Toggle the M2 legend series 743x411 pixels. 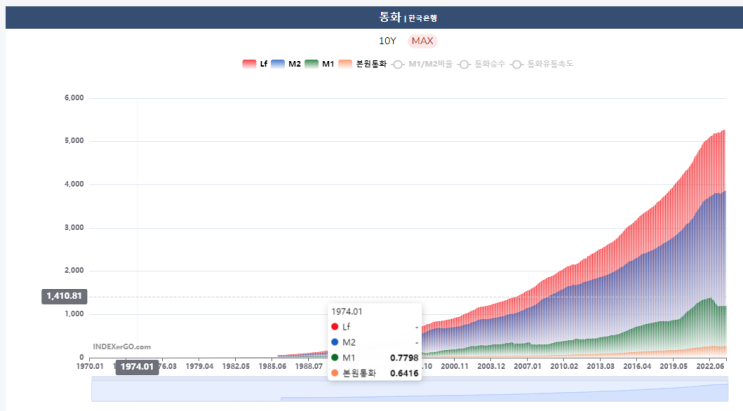coord(286,64)
